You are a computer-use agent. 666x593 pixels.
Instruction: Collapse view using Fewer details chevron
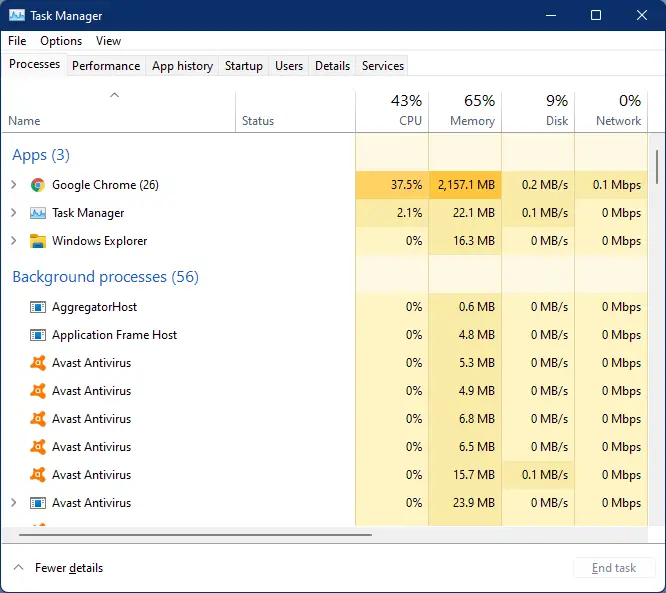click(18, 567)
